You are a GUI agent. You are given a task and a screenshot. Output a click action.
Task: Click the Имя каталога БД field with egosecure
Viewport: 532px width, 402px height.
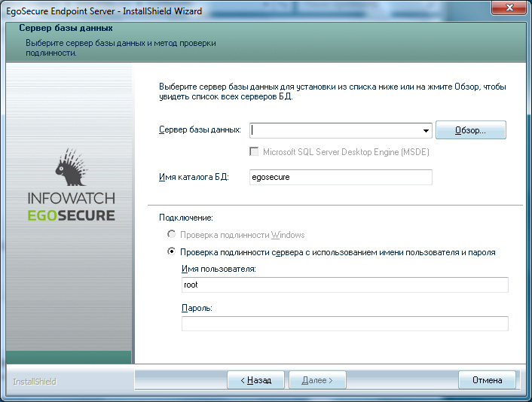(341, 177)
